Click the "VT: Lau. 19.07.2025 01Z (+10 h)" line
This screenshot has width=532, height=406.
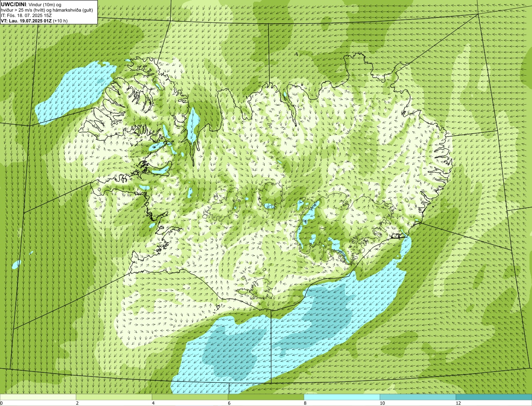[34, 20]
